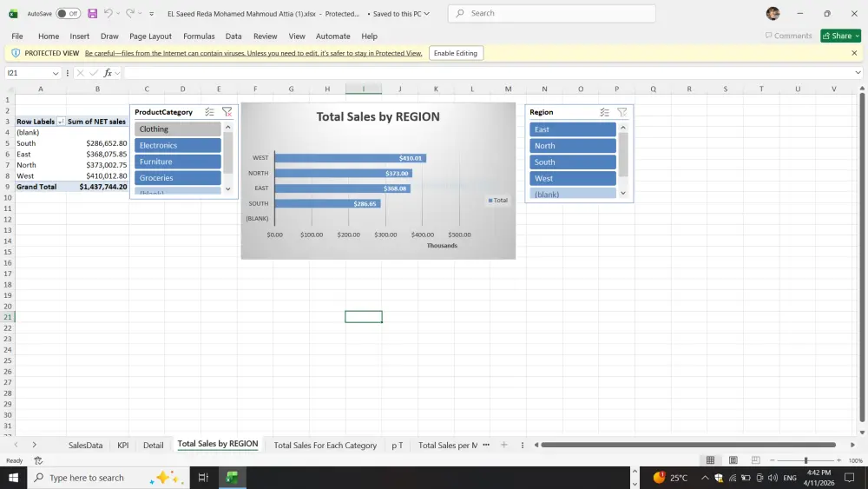Open the Row Labels filter dropdown
Image resolution: width=868 pixels, height=489 pixels.
[x=61, y=122]
